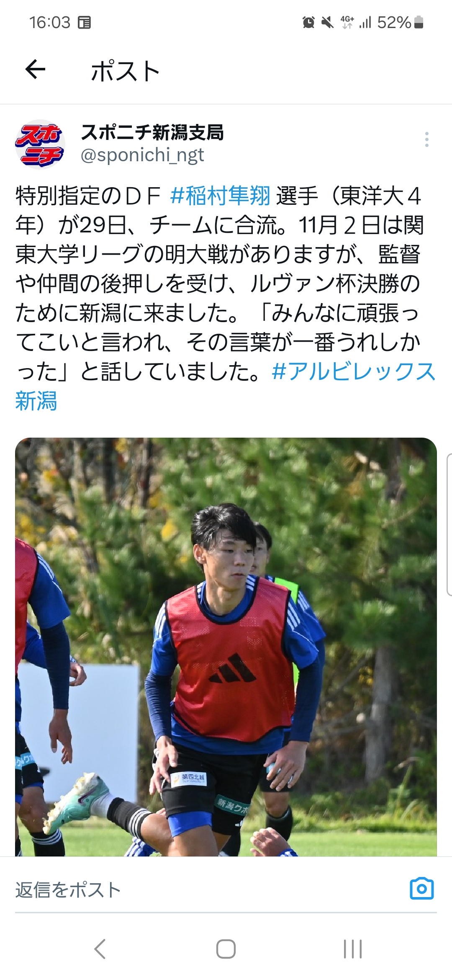Open the hashtag #アルビレックス新潟

pos(226,386)
